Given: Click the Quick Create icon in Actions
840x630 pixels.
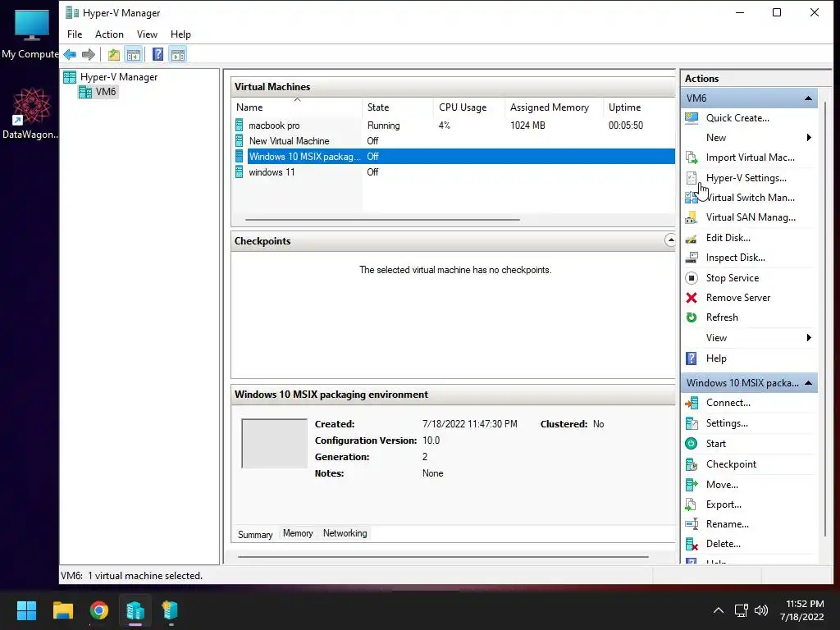Looking at the screenshot, I should point(692,118).
